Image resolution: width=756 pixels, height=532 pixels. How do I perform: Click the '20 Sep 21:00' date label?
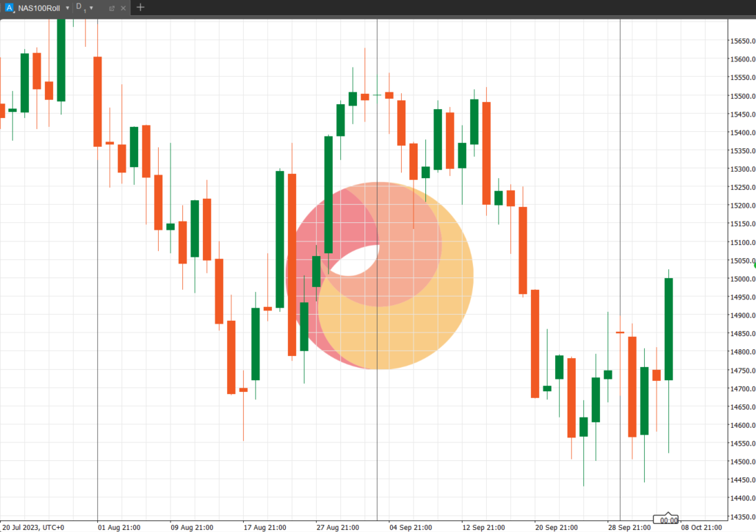click(x=556, y=527)
